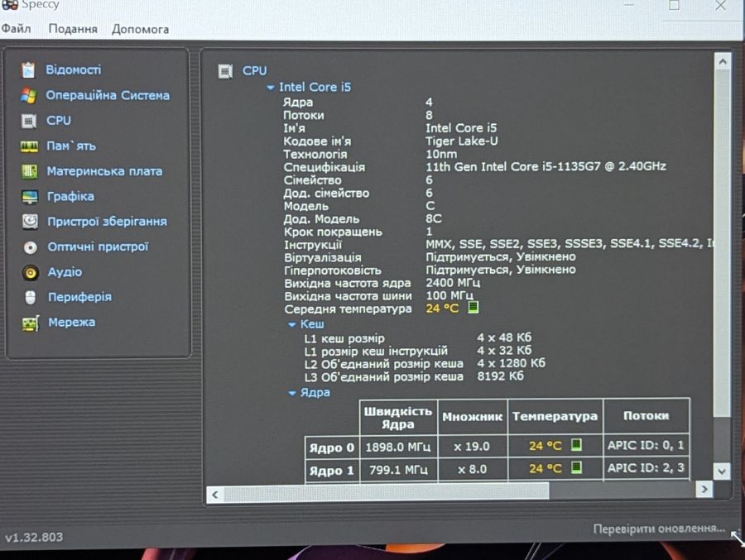The width and height of the screenshot is (745, 560).
Task: Open the Операційна Система section
Action: (108, 95)
